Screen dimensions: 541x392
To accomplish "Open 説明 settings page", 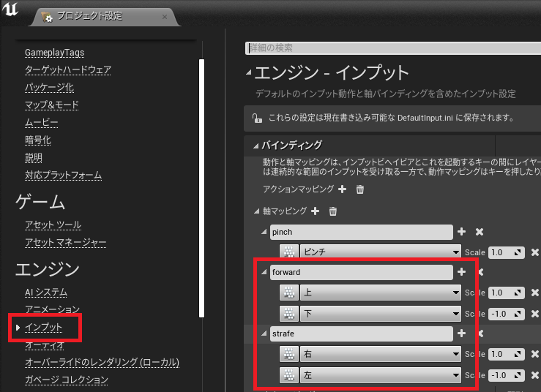I will [x=34, y=158].
